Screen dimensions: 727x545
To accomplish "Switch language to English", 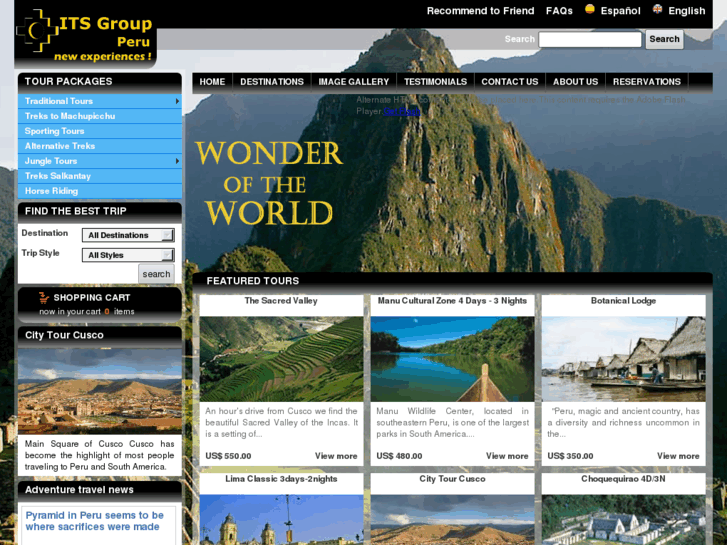I will 687,11.
